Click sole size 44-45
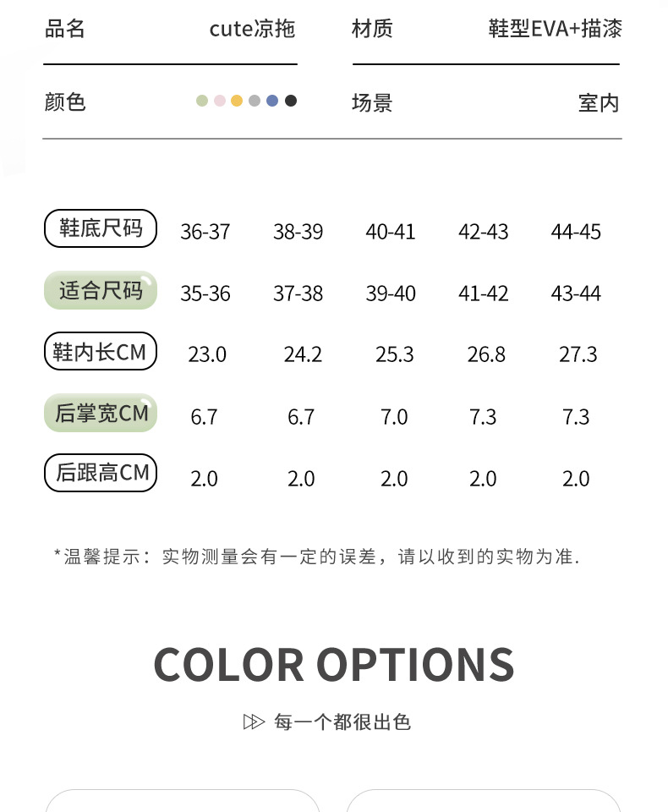The width and height of the screenshot is (668, 812). [x=576, y=232]
